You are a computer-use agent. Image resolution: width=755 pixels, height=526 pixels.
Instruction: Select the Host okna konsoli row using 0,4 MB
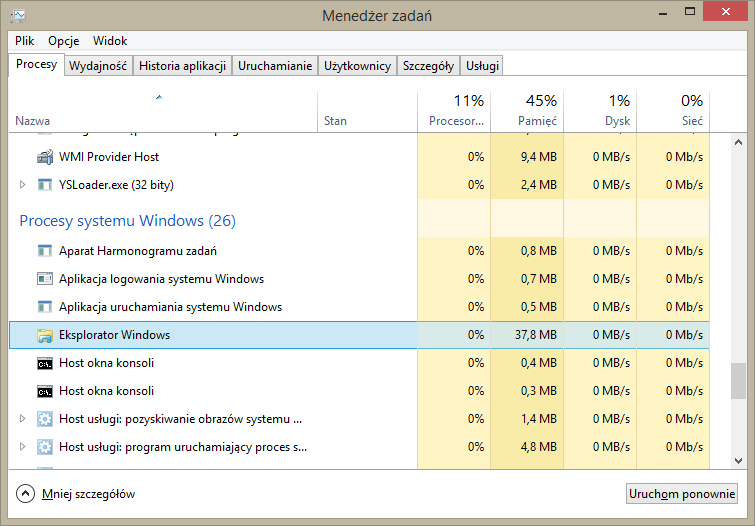(359, 363)
